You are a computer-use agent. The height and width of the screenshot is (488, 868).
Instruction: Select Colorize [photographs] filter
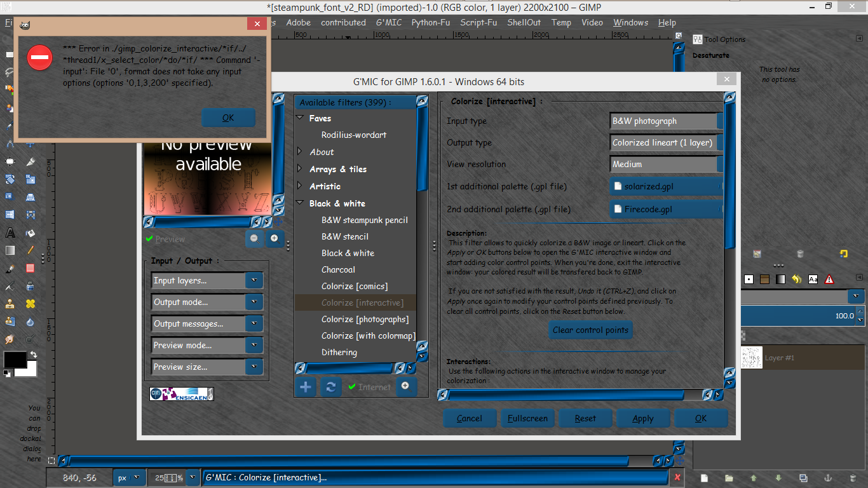(x=365, y=319)
